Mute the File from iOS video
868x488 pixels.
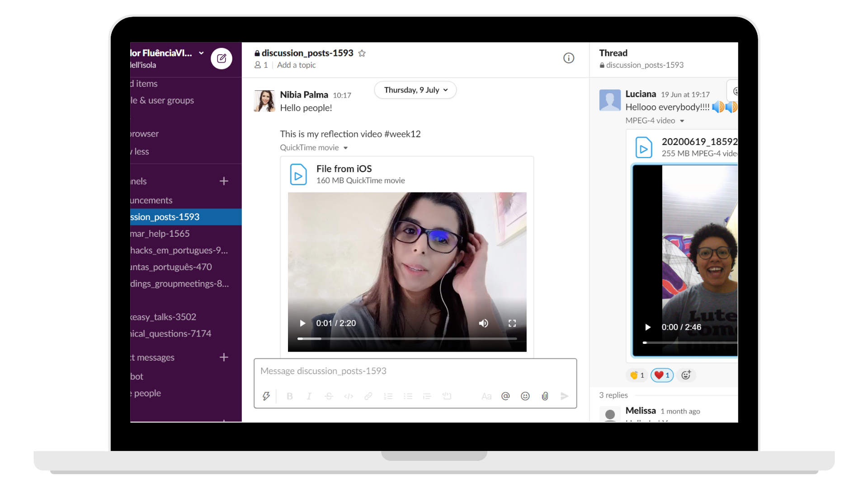[483, 323]
